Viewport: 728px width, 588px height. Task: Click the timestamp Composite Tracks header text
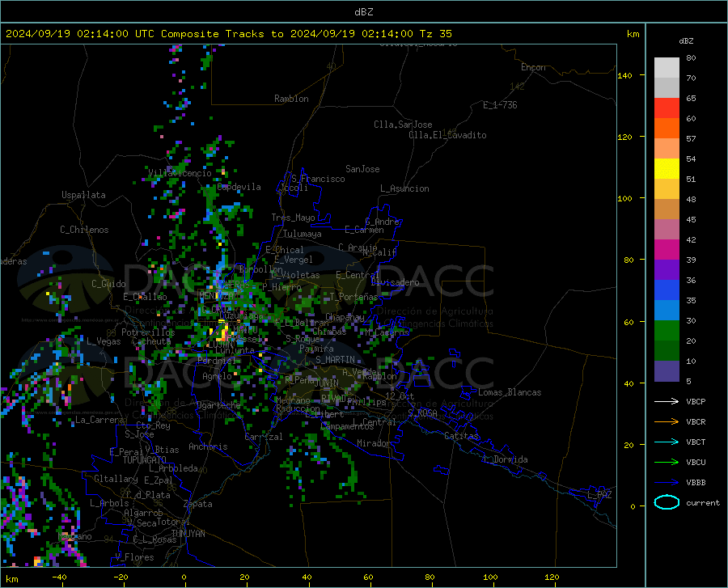[x=228, y=34]
